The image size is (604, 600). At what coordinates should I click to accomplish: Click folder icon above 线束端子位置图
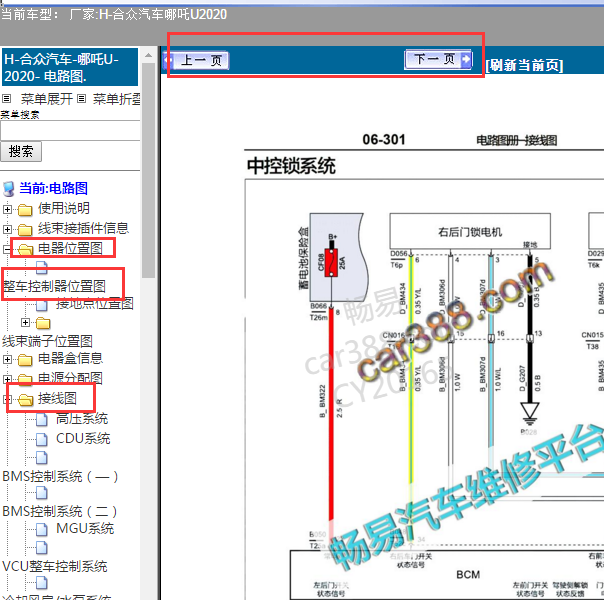pos(43,323)
